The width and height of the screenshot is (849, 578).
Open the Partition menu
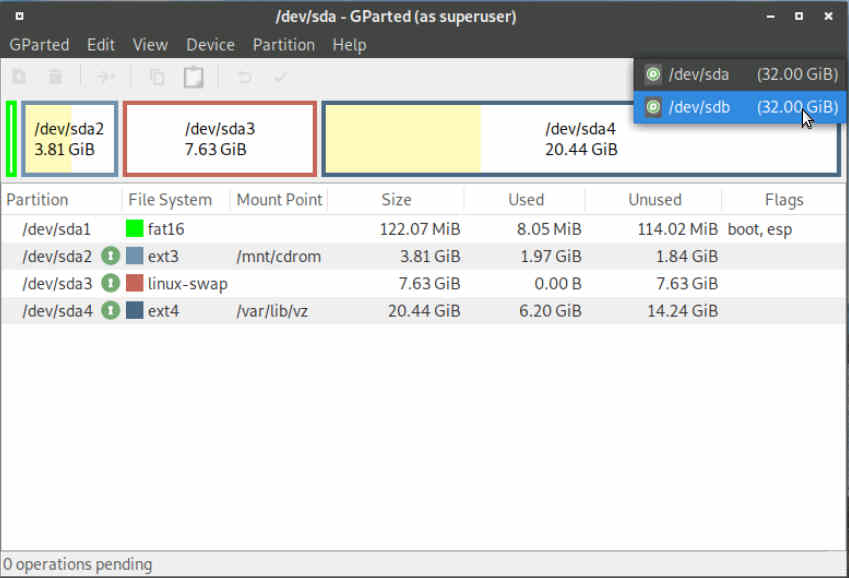coord(284,44)
